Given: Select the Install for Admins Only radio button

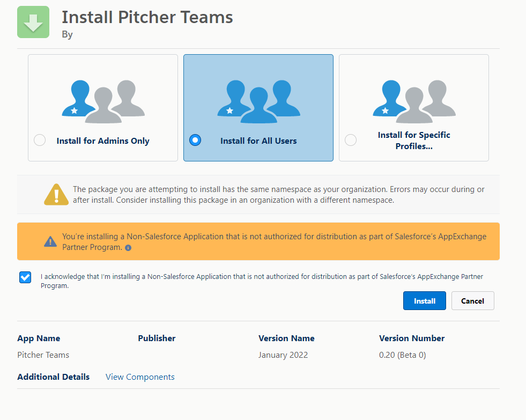Looking at the screenshot, I should 39,139.
